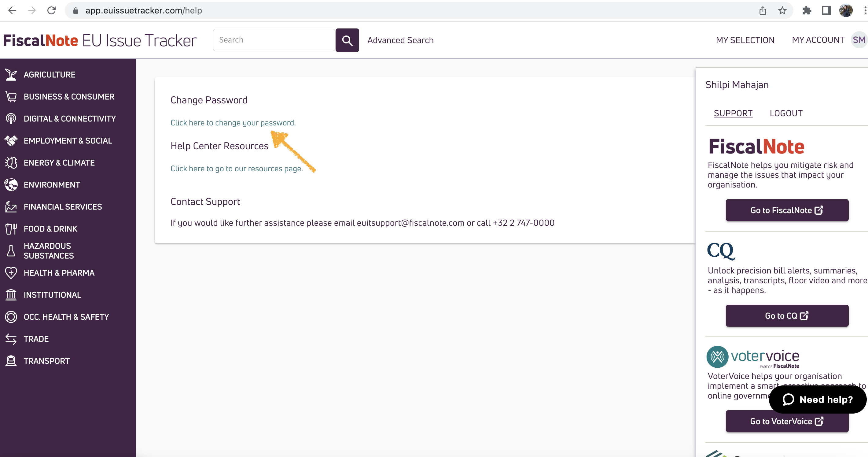Click LOGOUT in the account panel
Viewport: 868px width, 457px height.
pyautogui.click(x=786, y=113)
